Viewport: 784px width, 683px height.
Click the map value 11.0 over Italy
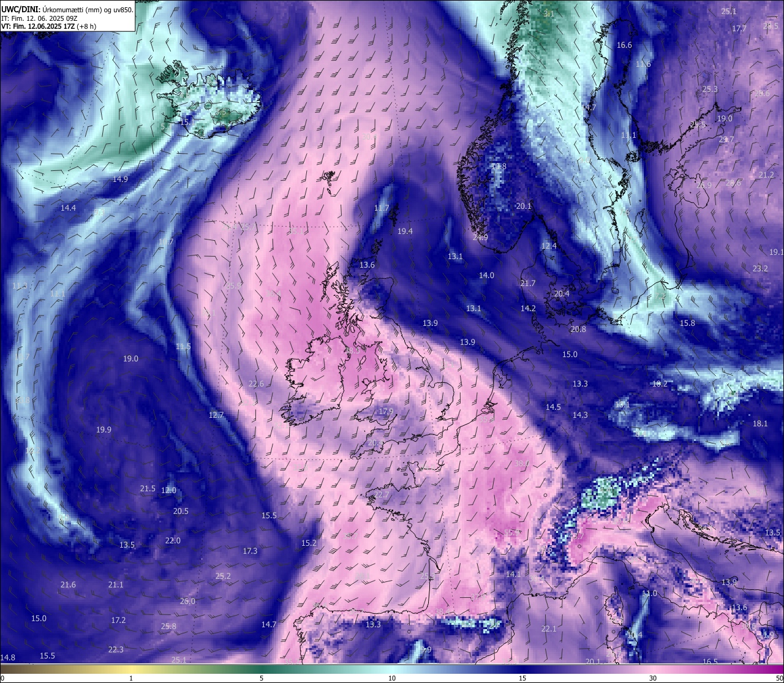point(649,594)
